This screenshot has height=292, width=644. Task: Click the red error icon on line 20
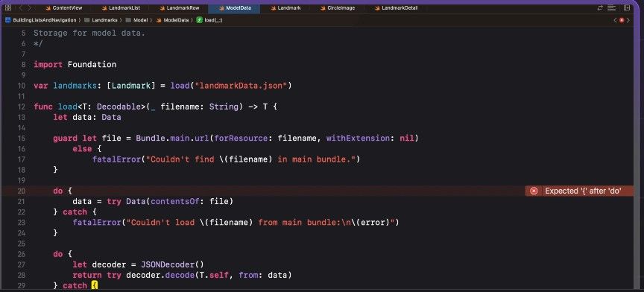point(534,191)
